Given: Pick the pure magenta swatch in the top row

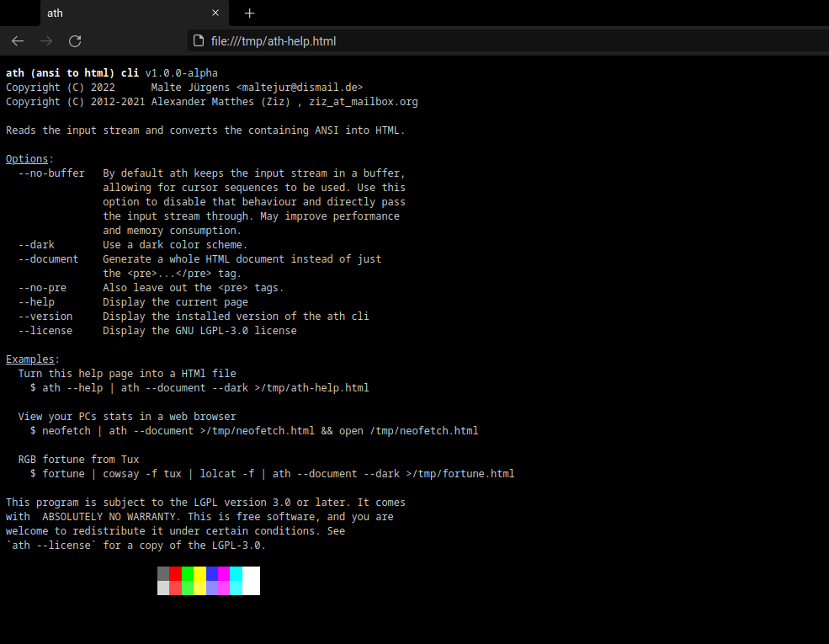Looking at the screenshot, I should click(x=224, y=573).
